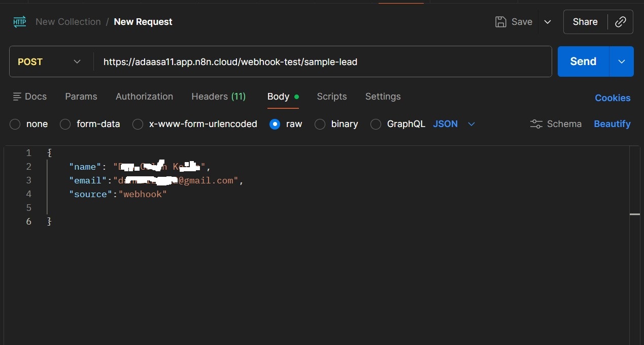This screenshot has height=345, width=644.
Task: Click the request URL input field
Action: coord(323,61)
